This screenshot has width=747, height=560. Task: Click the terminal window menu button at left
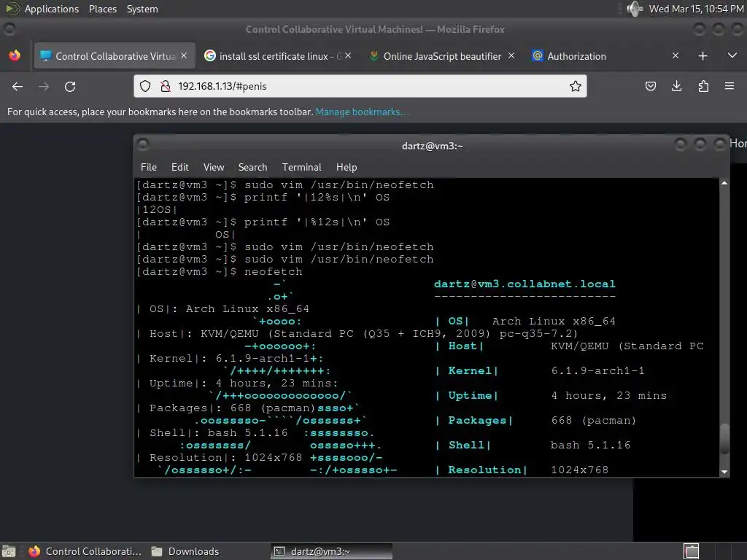coord(143,144)
